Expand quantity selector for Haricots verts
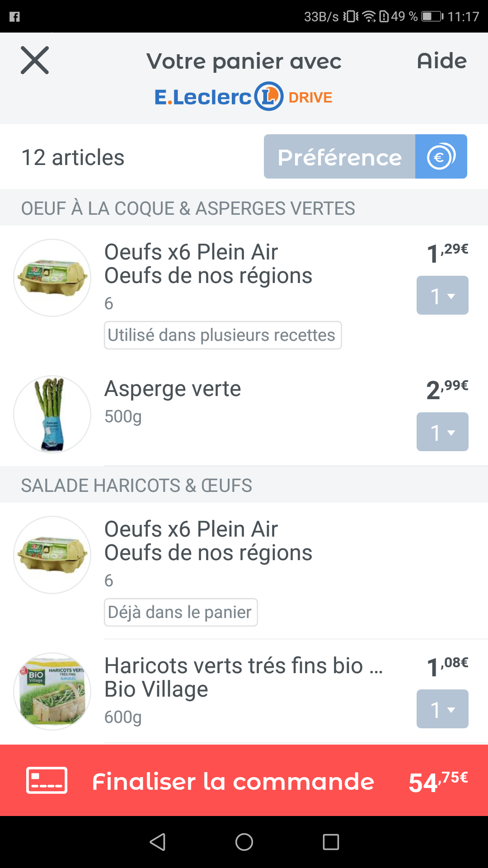 pyautogui.click(x=442, y=709)
